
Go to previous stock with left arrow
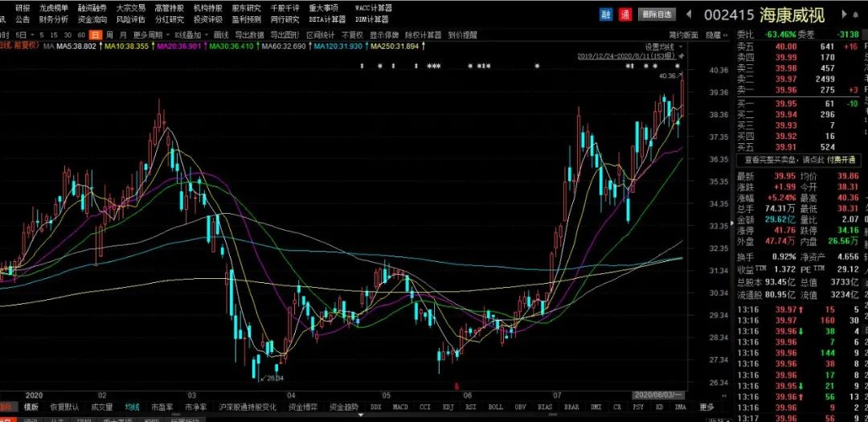pyautogui.click(x=689, y=14)
